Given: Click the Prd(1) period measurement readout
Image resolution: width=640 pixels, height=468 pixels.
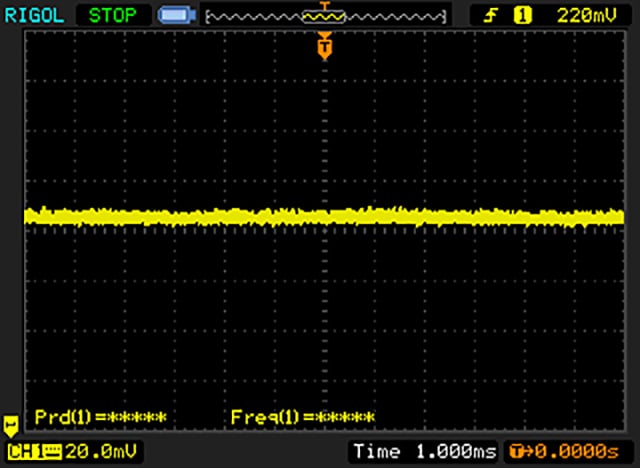Looking at the screenshot, I should point(101,417).
